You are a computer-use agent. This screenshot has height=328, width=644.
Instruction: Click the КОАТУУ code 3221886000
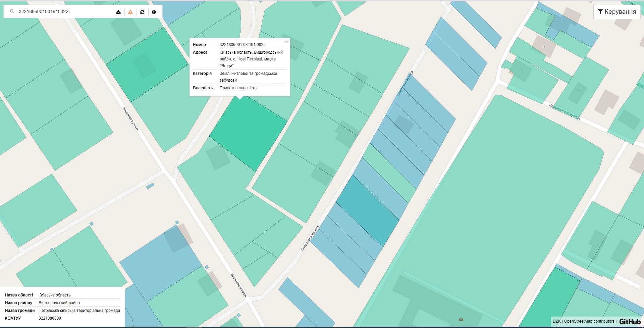[50, 318]
